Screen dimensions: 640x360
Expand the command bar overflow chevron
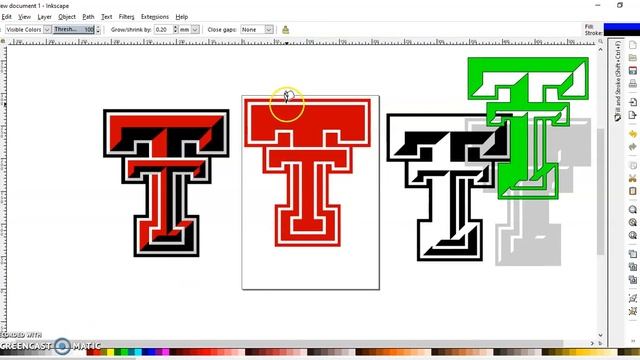point(633,340)
